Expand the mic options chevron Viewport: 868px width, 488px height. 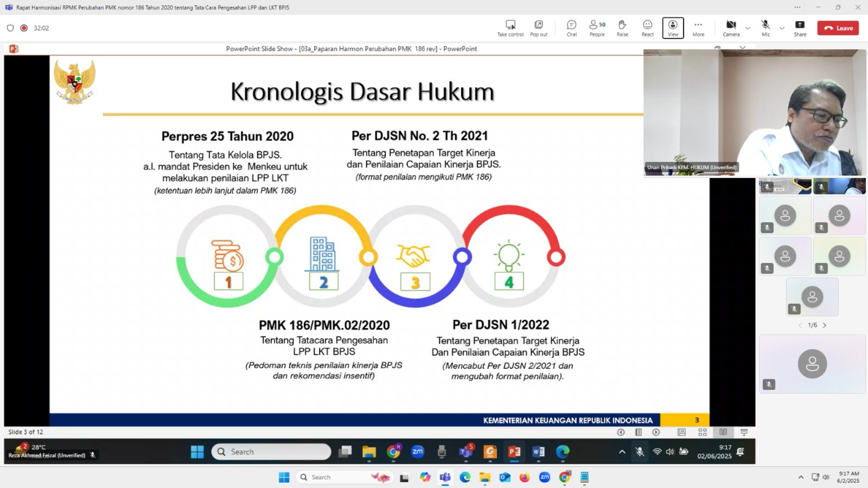[782, 28]
